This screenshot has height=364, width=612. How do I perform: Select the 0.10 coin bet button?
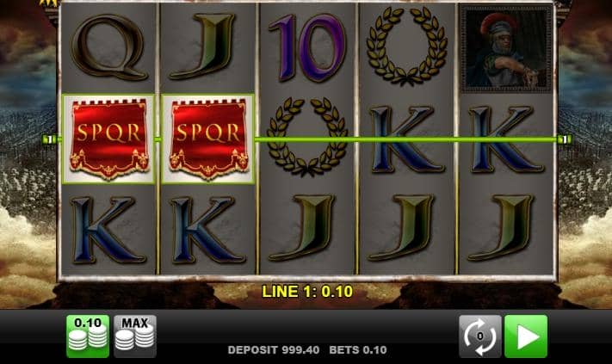(88, 336)
